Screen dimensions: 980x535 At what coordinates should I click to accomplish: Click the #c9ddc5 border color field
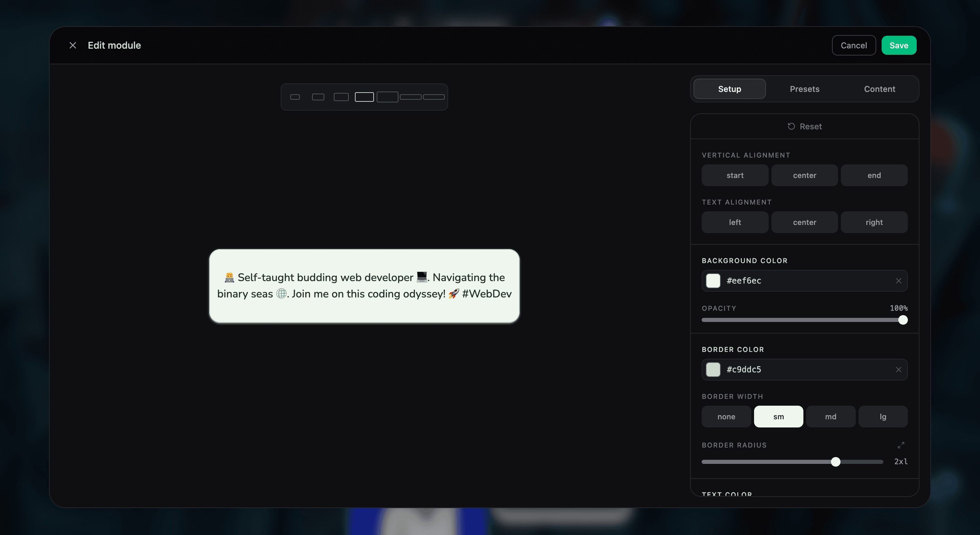point(804,370)
